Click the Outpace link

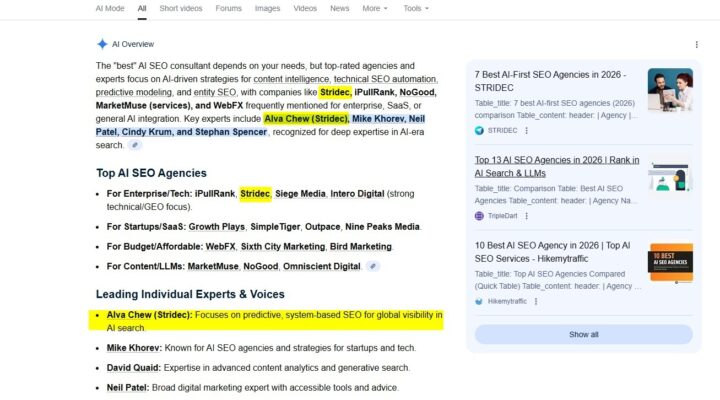click(x=323, y=227)
